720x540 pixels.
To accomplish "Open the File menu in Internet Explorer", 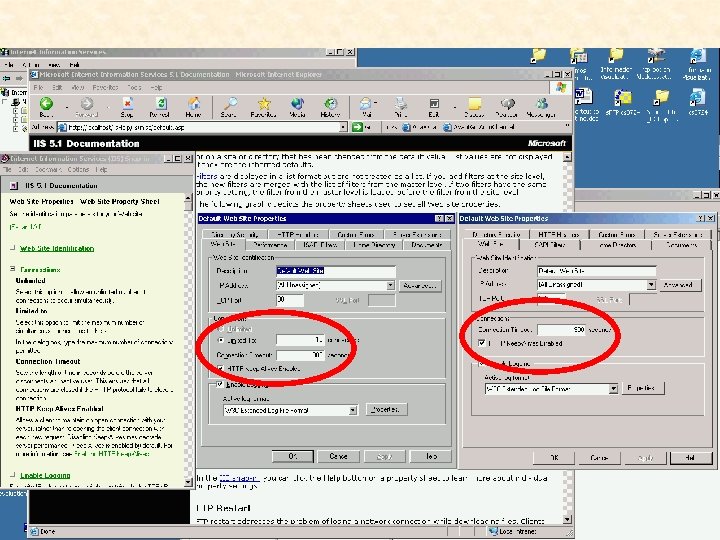I will pos(38,87).
